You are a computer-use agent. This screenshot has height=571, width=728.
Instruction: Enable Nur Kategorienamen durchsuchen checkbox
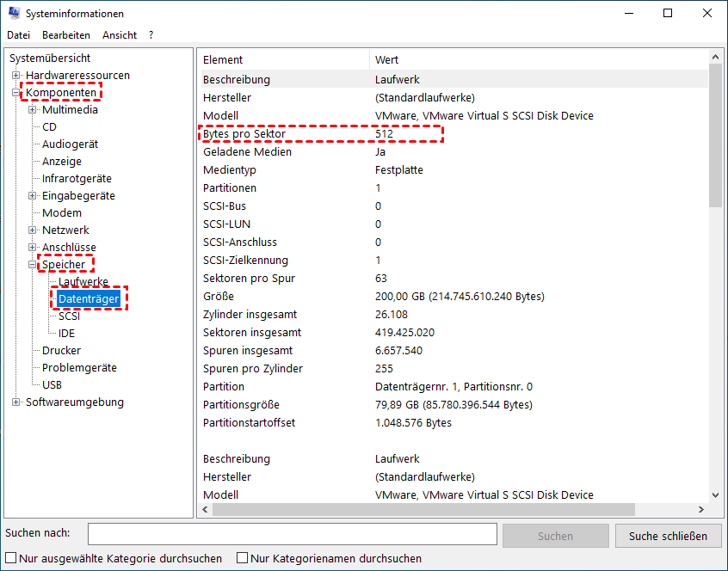tap(242, 558)
